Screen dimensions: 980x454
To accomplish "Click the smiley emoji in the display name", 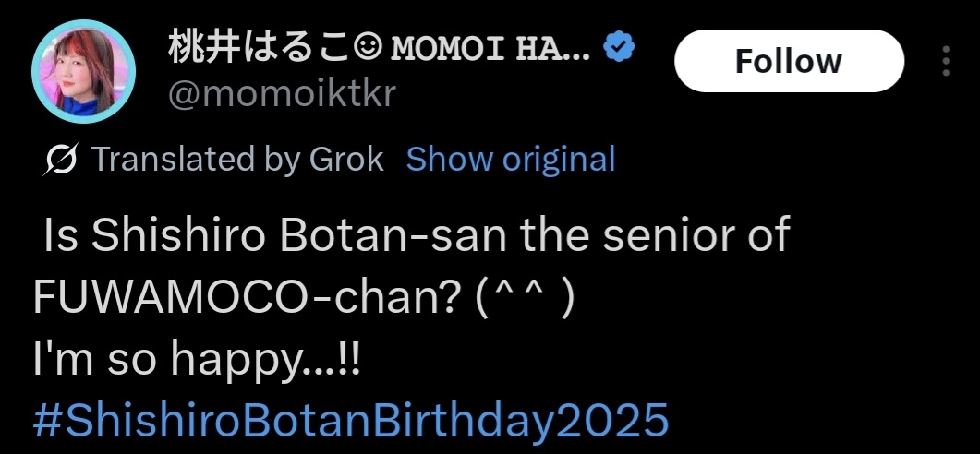I will pyautogui.click(x=371, y=48).
